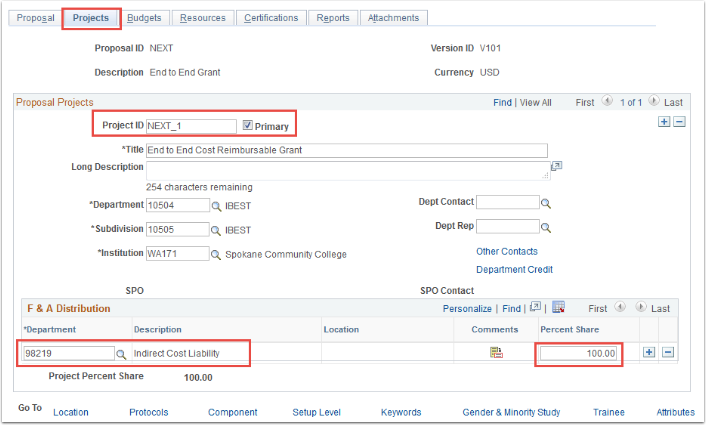This screenshot has width=706, height=425.
Task: Expand Long Description in popup editor
Action: tap(557, 166)
